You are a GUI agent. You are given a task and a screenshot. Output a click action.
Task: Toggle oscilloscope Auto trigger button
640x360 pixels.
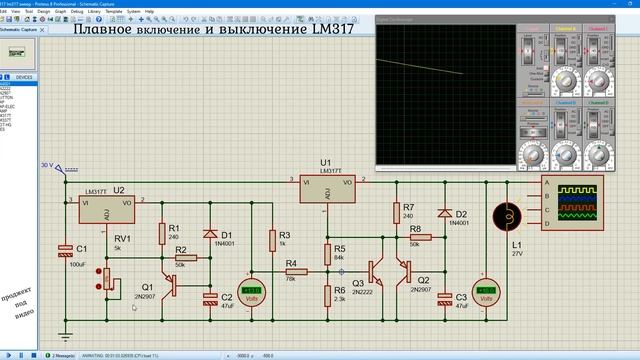click(546, 68)
